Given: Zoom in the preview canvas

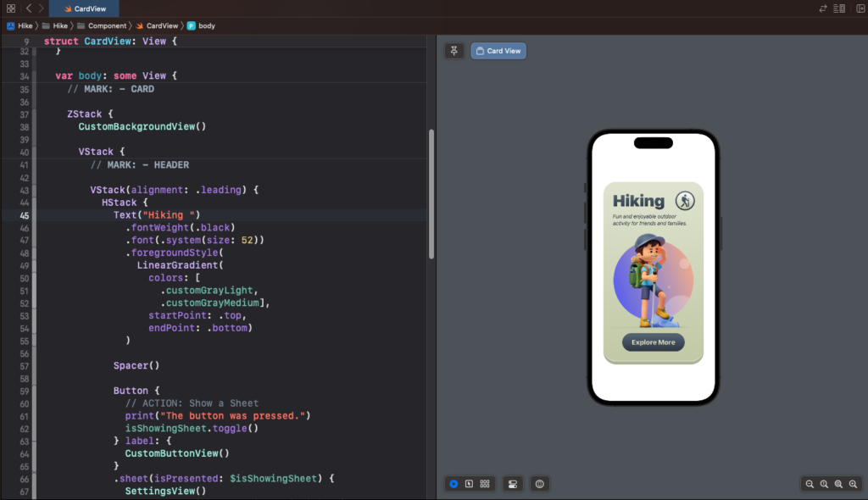Looking at the screenshot, I should (x=853, y=484).
